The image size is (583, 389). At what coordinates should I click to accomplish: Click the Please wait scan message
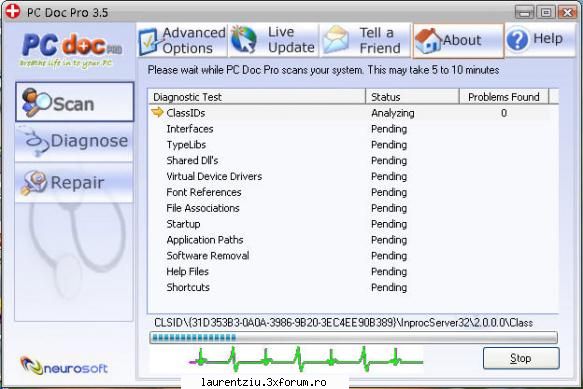(x=323, y=70)
